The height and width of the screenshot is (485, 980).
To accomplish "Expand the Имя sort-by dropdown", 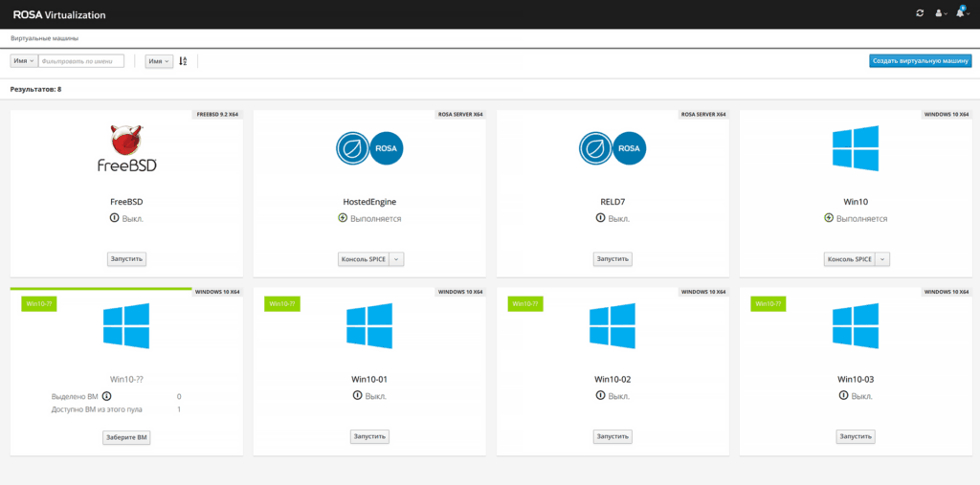I will (159, 61).
